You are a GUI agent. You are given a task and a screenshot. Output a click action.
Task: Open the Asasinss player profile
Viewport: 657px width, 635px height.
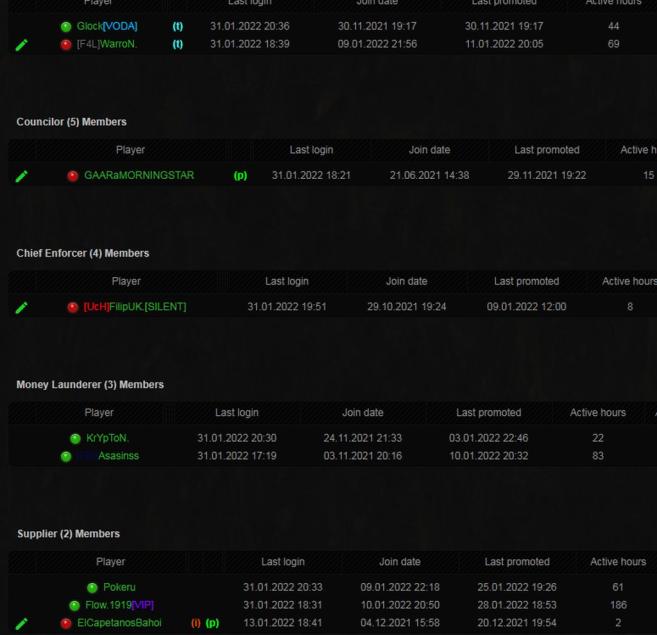tap(118, 456)
